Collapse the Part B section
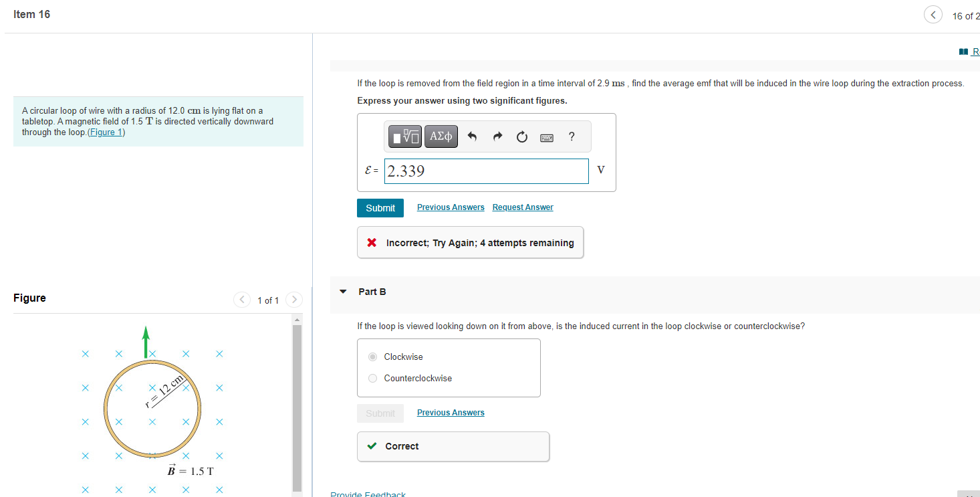Viewport: 980px width, 497px height. [343, 292]
